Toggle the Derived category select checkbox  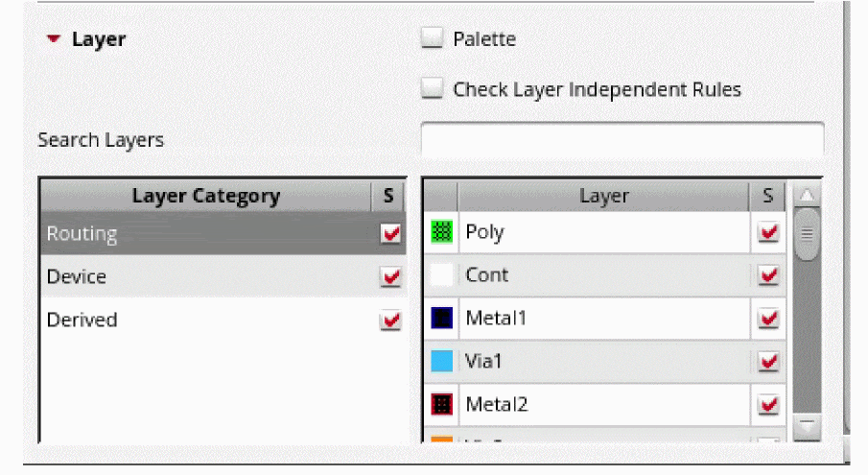[390, 321]
